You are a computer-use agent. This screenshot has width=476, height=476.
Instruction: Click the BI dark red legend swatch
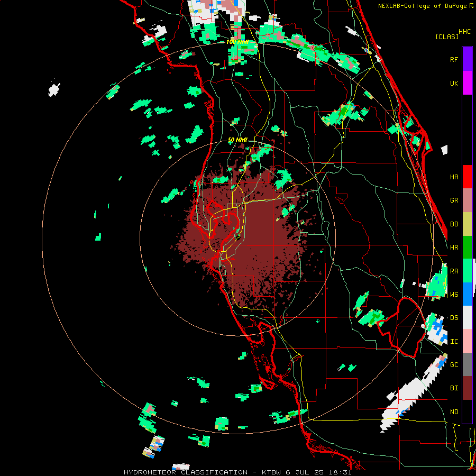coord(467,388)
